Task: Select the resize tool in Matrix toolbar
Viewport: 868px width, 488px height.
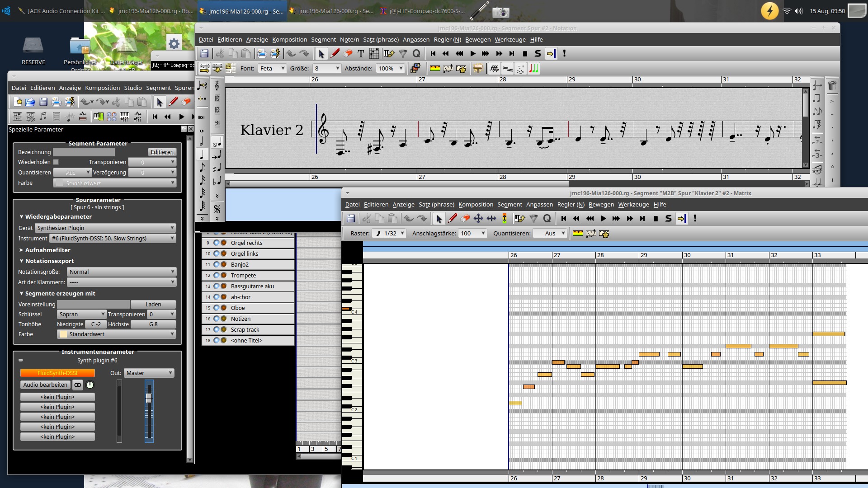Action: pyautogui.click(x=491, y=219)
